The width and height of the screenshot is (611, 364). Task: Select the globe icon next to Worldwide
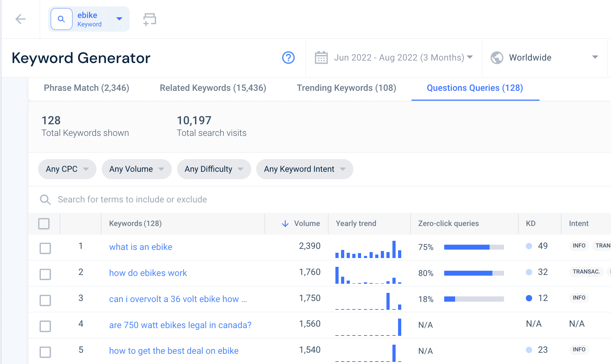pos(497,57)
